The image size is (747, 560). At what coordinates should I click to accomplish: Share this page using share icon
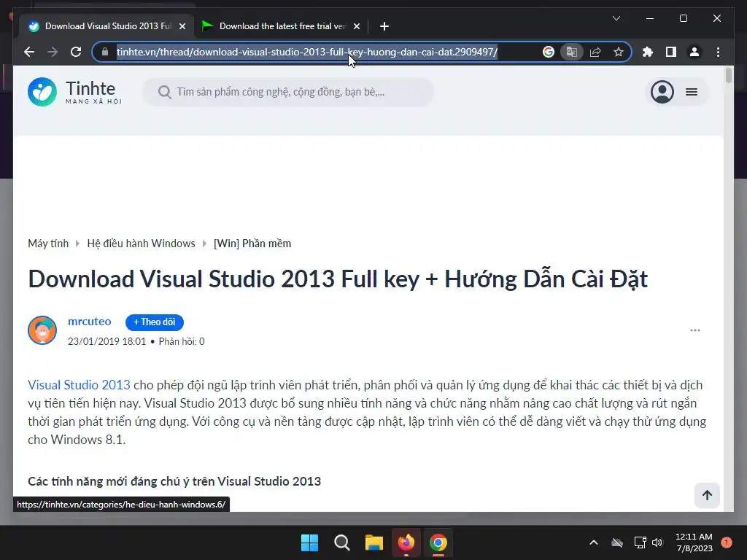pyautogui.click(x=595, y=52)
